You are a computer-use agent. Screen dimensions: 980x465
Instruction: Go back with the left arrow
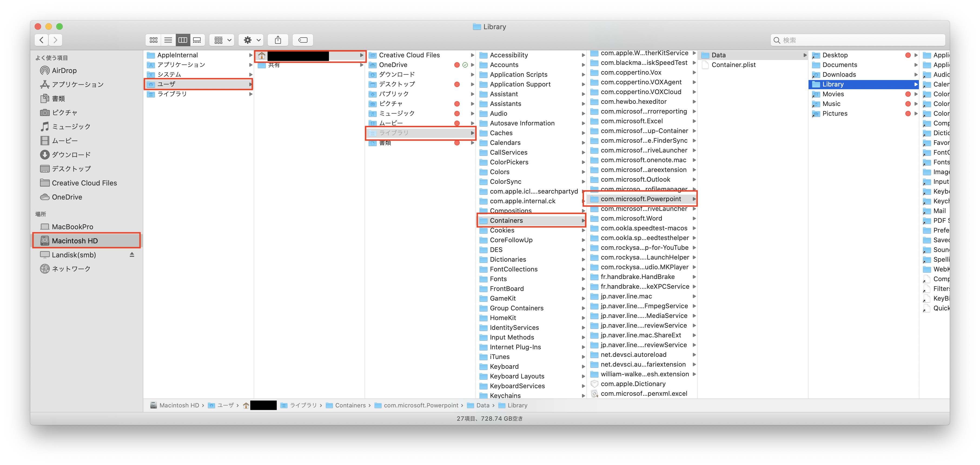click(41, 40)
